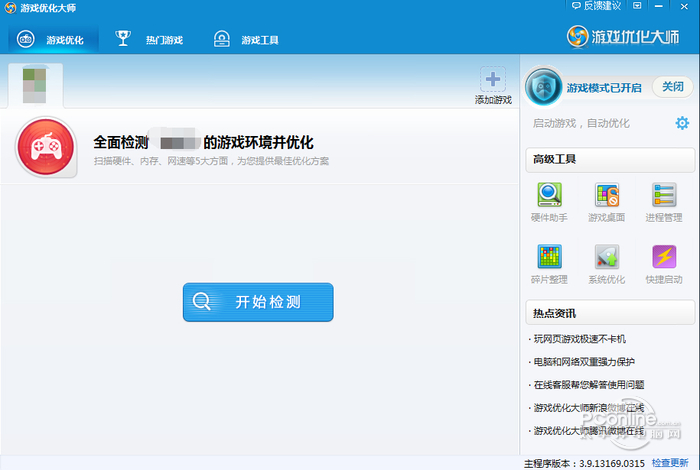Screen dimensions: 700x470
Task: Click the 添加游戏 plus icon
Action: (493, 79)
